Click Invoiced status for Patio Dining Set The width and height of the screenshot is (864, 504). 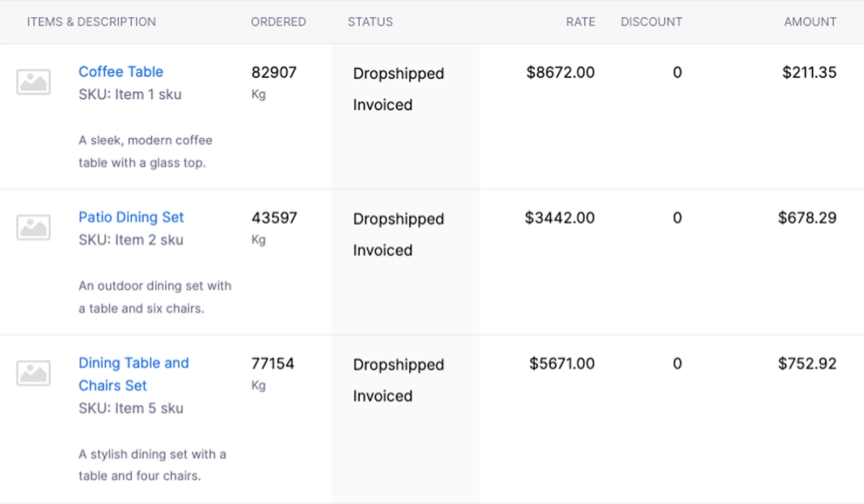pyautogui.click(x=383, y=250)
